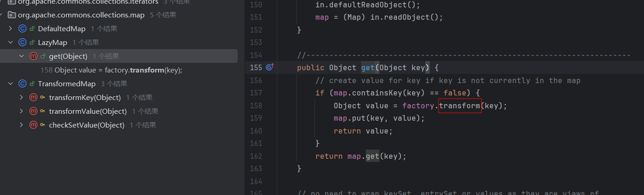Click the transformKey method icon

coord(33,98)
